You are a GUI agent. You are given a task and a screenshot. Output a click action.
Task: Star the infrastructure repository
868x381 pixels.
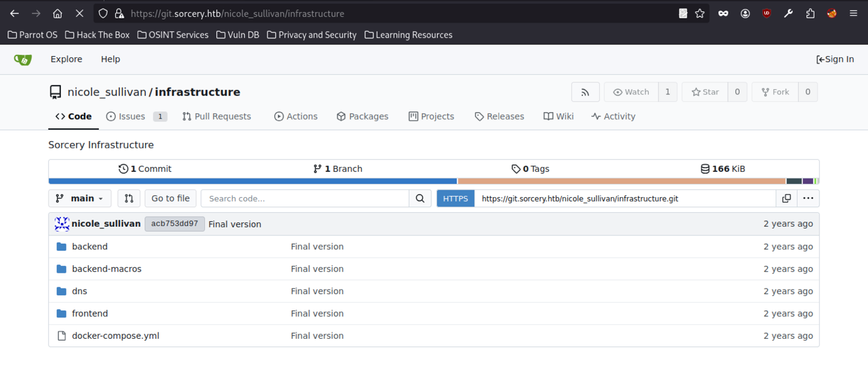[705, 92]
